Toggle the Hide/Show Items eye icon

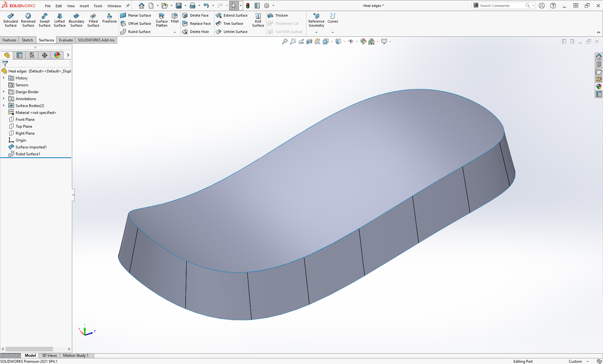tap(351, 41)
